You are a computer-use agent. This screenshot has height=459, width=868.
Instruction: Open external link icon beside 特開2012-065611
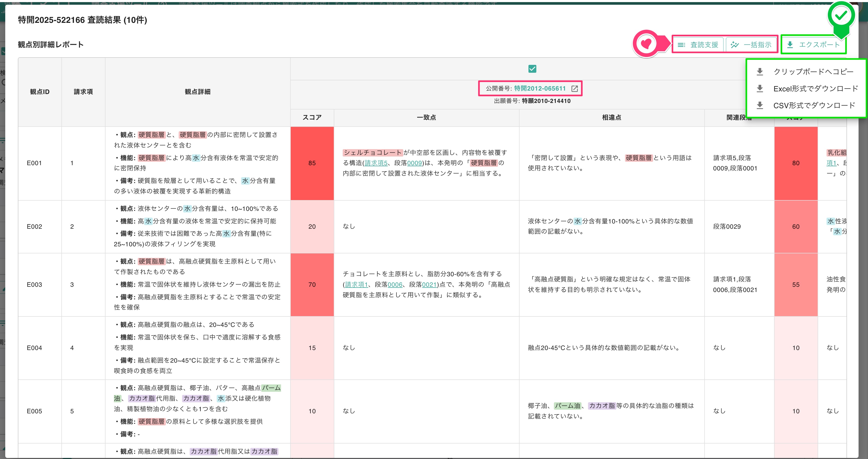click(x=574, y=89)
